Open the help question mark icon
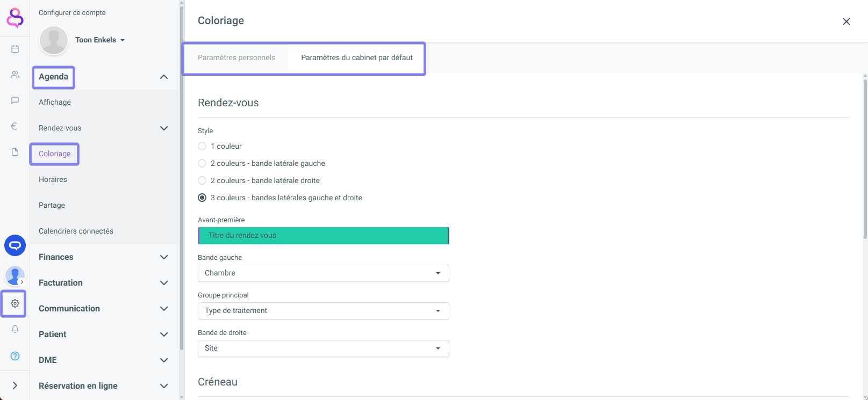The width and height of the screenshot is (868, 400). pyautogui.click(x=15, y=356)
